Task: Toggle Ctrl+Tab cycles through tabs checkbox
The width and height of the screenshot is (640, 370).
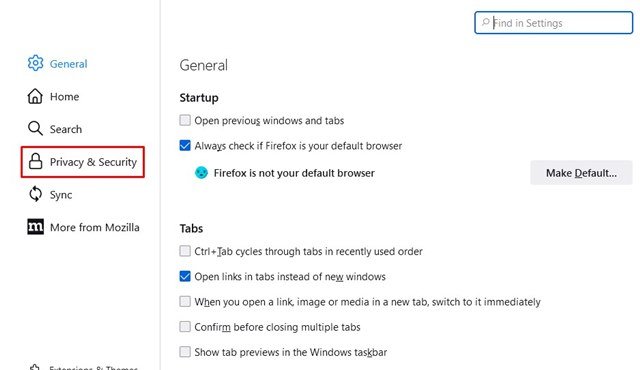Action: (x=185, y=250)
